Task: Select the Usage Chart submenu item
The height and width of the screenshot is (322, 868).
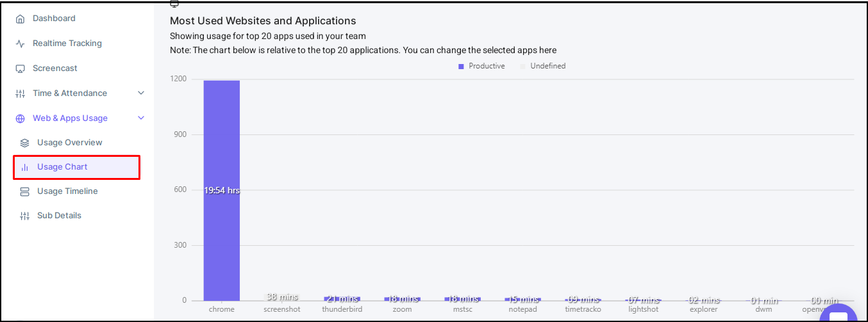Action: click(x=76, y=167)
